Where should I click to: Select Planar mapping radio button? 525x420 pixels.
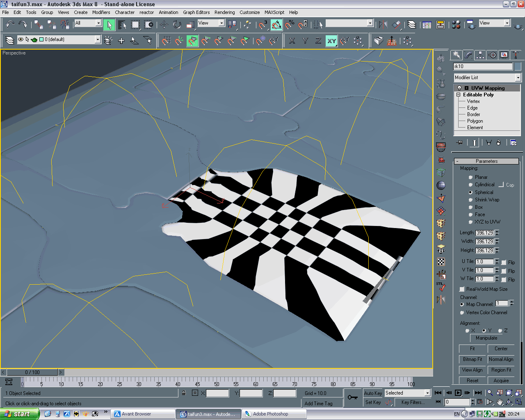click(470, 177)
